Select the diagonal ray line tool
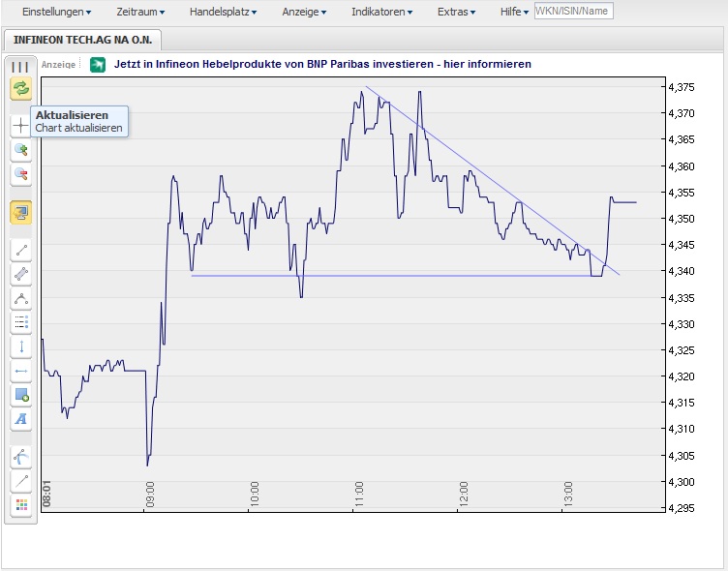This screenshot has width=728, height=571. [x=21, y=481]
